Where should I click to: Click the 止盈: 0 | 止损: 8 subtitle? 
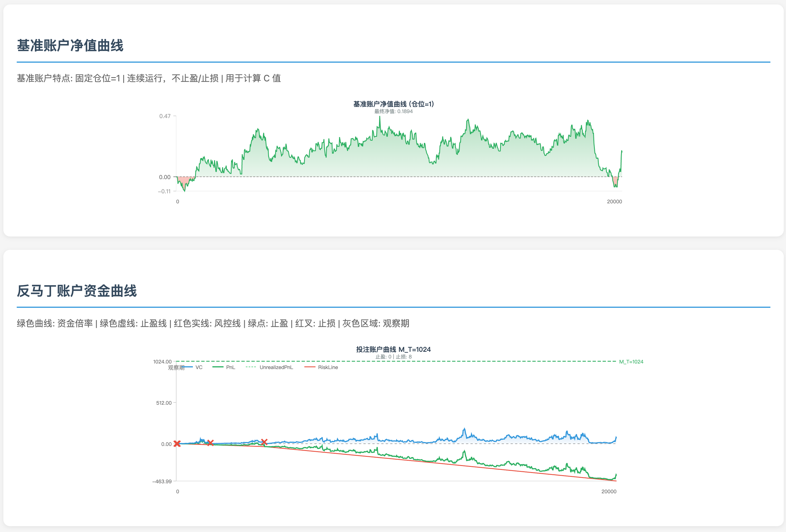(393, 357)
